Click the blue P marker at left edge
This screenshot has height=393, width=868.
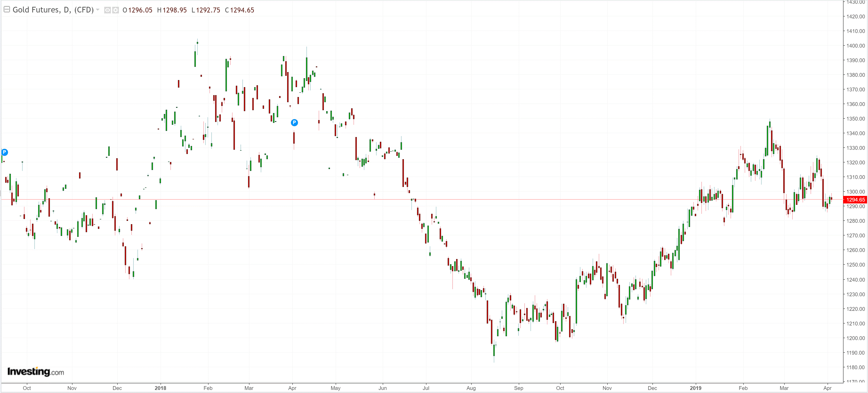click(4, 152)
